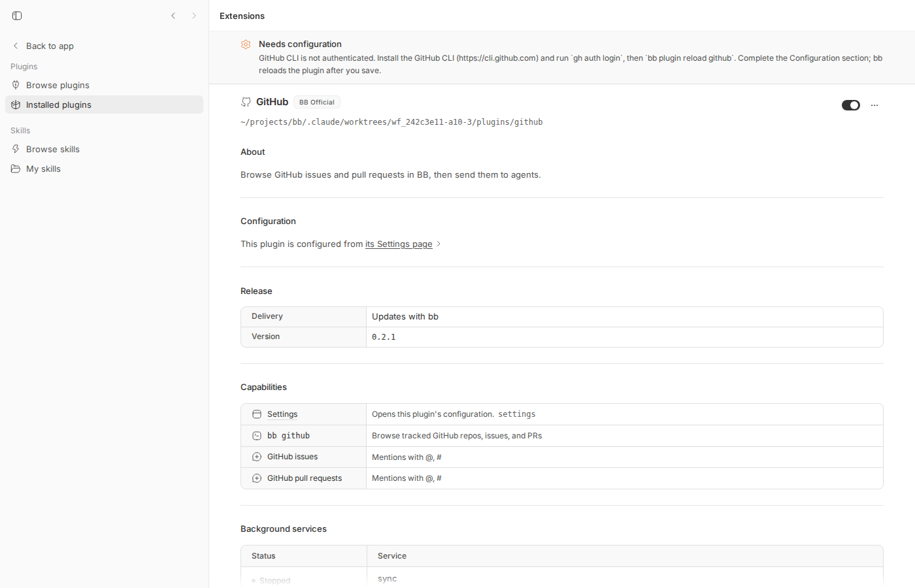The height and width of the screenshot is (588, 915).
Task: Click the GitHub issues mention icon
Action: 257,457
